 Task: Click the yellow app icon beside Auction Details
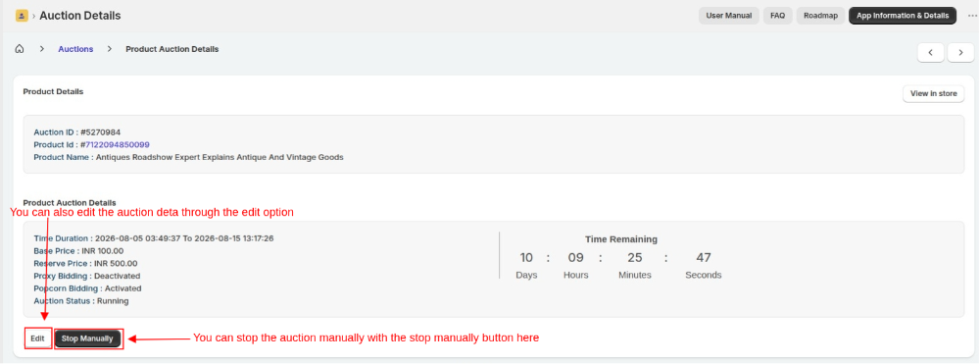[x=22, y=16]
